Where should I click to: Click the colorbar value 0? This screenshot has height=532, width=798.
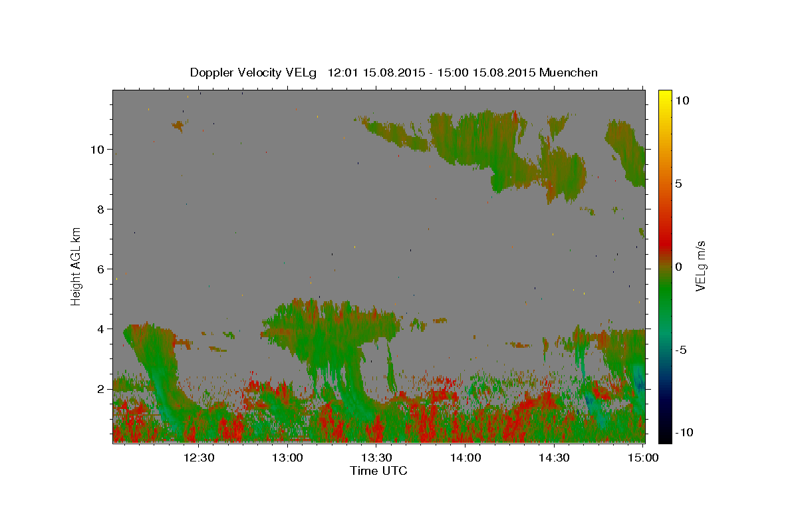[x=678, y=267]
